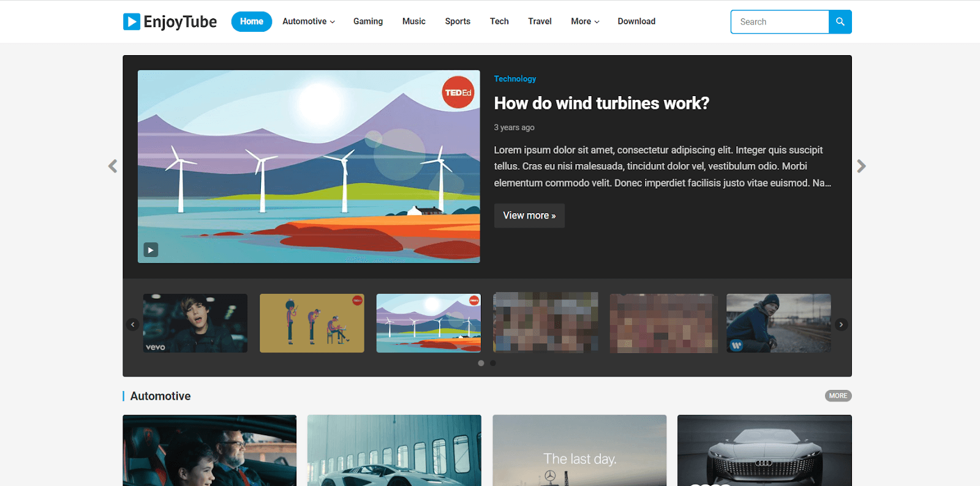
Task: Click the TED-Ed badge on featured image
Action: (x=458, y=92)
